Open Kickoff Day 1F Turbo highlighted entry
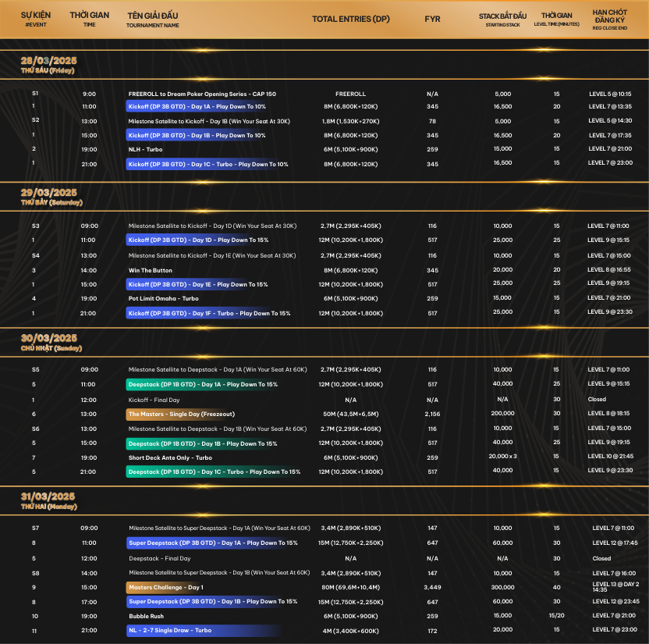 [x=209, y=314]
